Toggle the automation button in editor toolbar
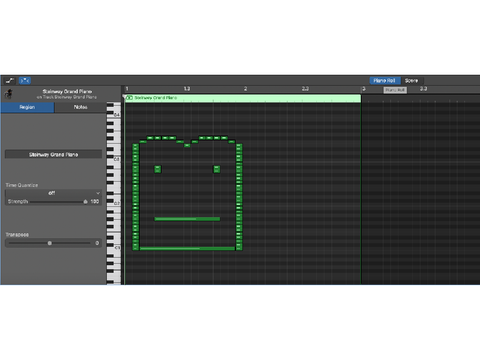The width and height of the screenshot is (480, 360). click(x=9, y=81)
